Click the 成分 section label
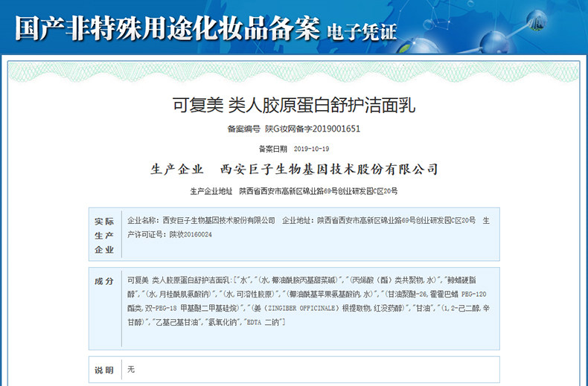588x386 pixels. tap(104, 281)
